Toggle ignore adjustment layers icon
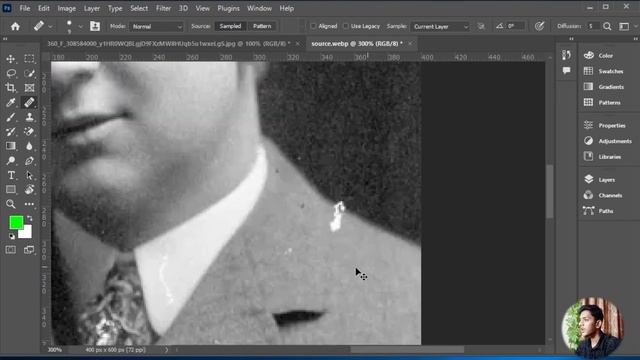Viewport: 640px width, 360px height. [481, 26]
